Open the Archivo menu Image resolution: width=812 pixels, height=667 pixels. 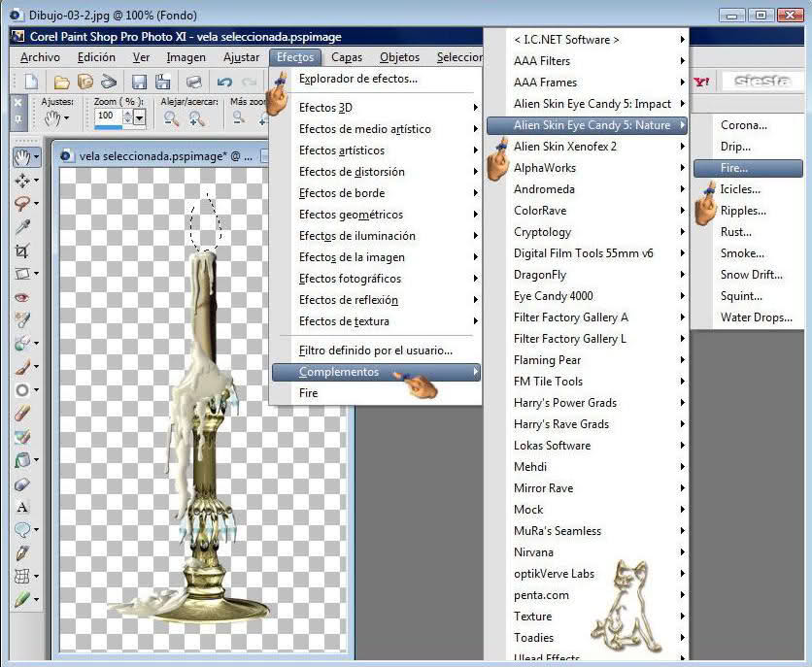tap(40, 57)
